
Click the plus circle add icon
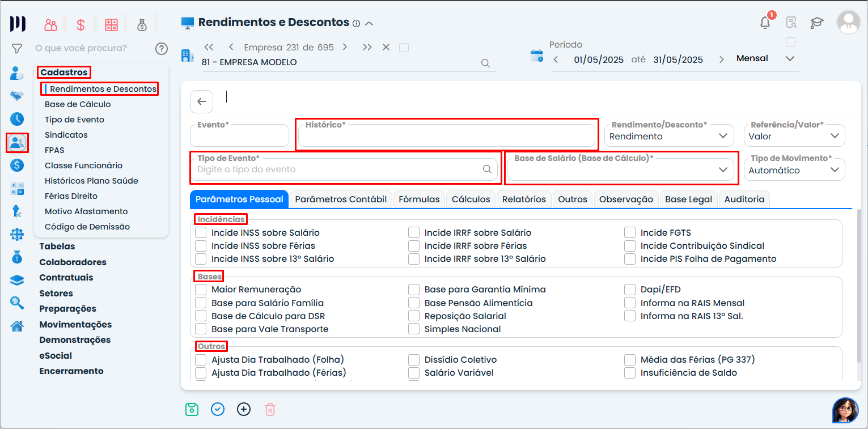point(244,409)
